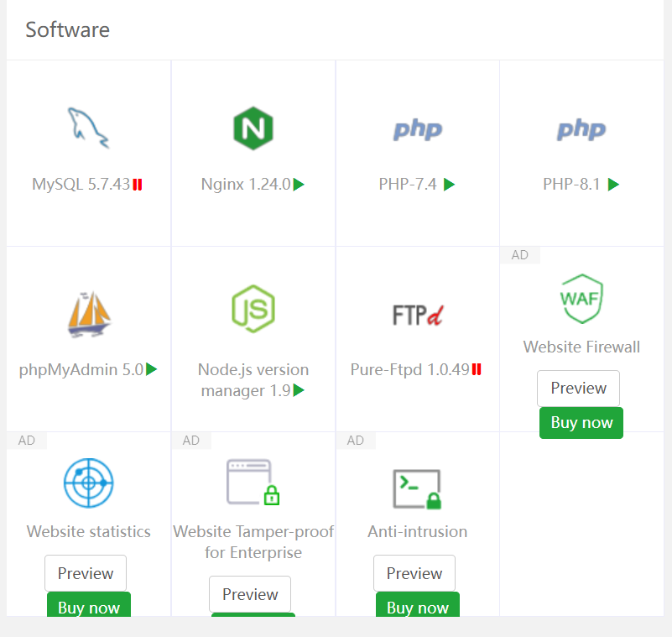Click the Website Tamper-proof lock window icon

coord(253,483)
